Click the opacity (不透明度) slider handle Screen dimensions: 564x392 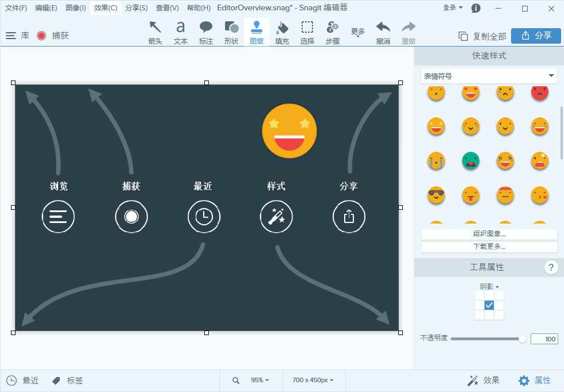tap(522, 339)
